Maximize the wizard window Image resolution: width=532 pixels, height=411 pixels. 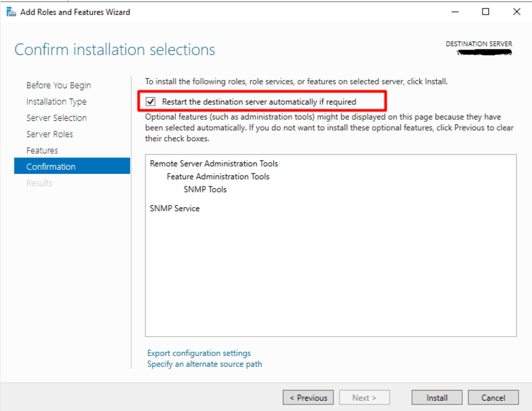[x=486, y=12]
